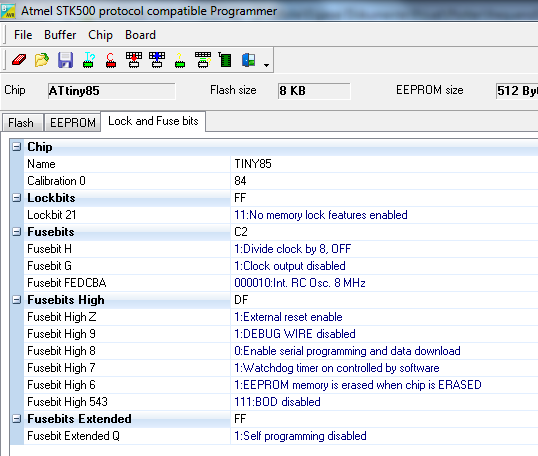Open the Buffer menu

click(x=60, y=35)
